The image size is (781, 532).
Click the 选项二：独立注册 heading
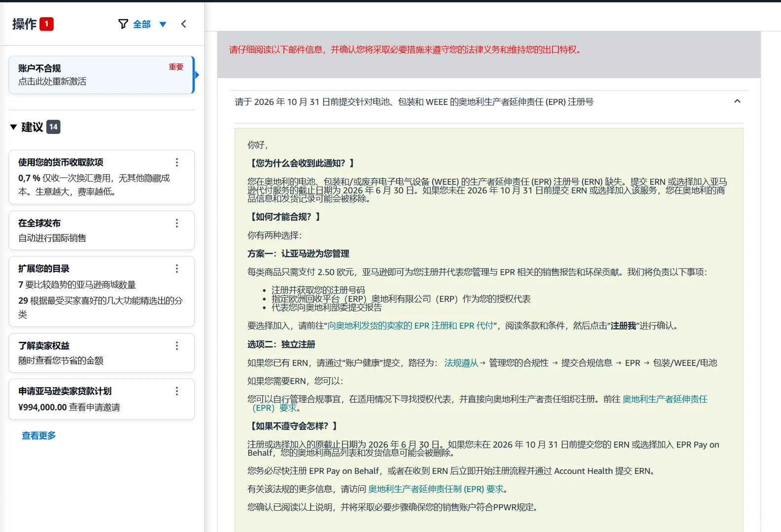click(281, 344)
